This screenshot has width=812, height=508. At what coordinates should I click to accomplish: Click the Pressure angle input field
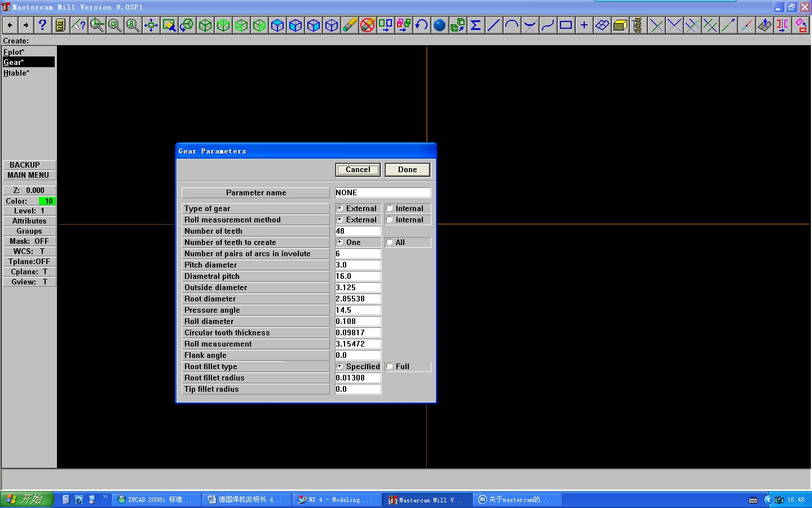pos(358,310)
